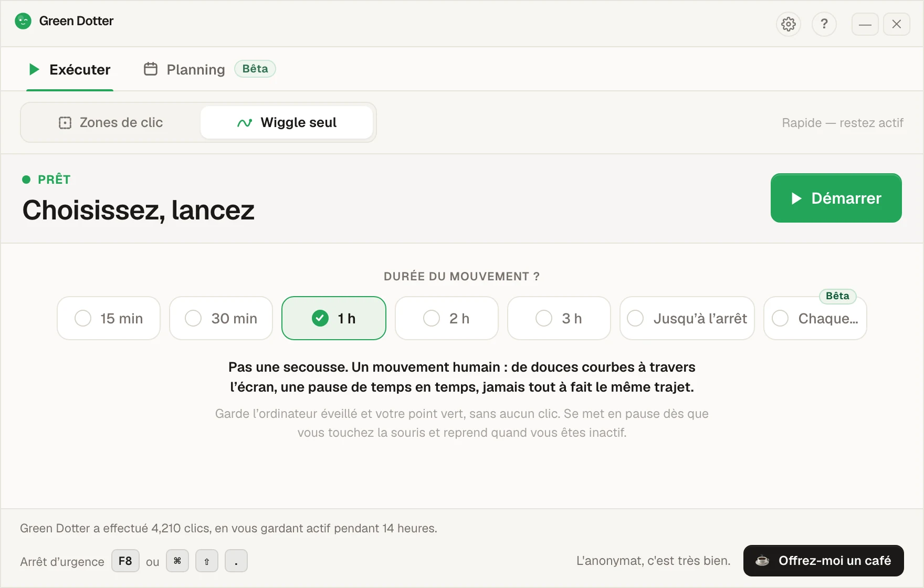Pick the 2 h duration

pyautogui.click(x=447, y=318)
